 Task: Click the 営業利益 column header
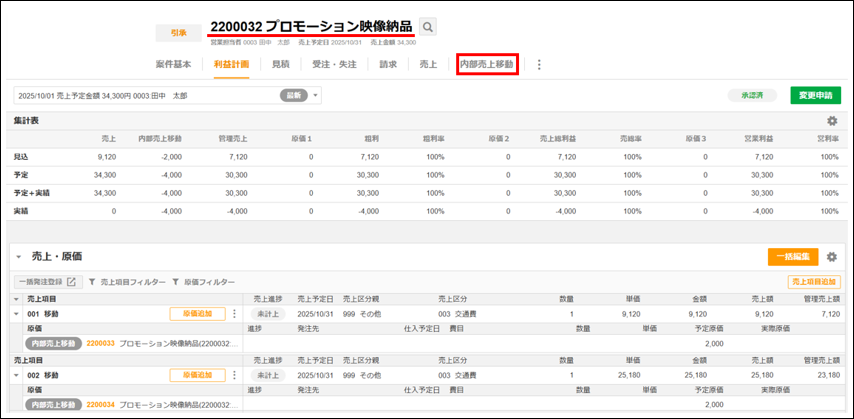[761, 139]
